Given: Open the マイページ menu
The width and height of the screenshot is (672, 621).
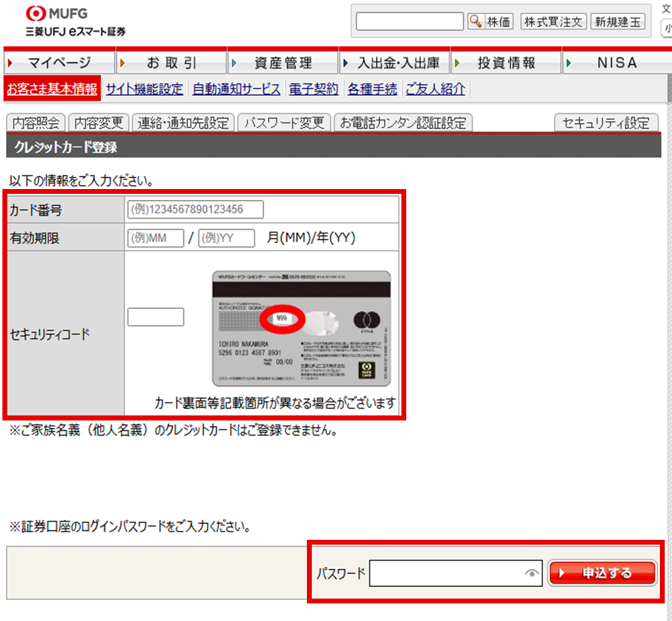Looking at the screenshot, I should pos(59,61).
